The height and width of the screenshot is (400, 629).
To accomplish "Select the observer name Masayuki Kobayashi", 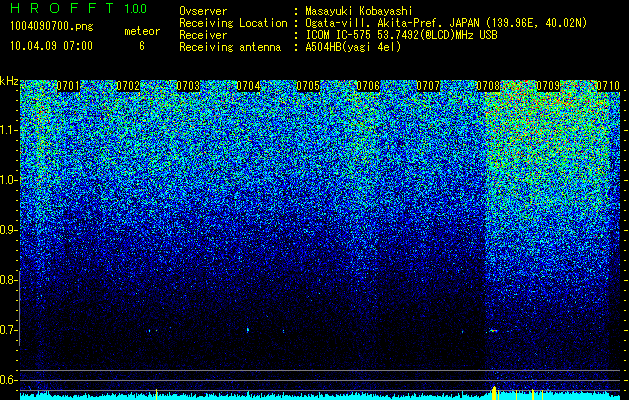I will coord(359,11).
